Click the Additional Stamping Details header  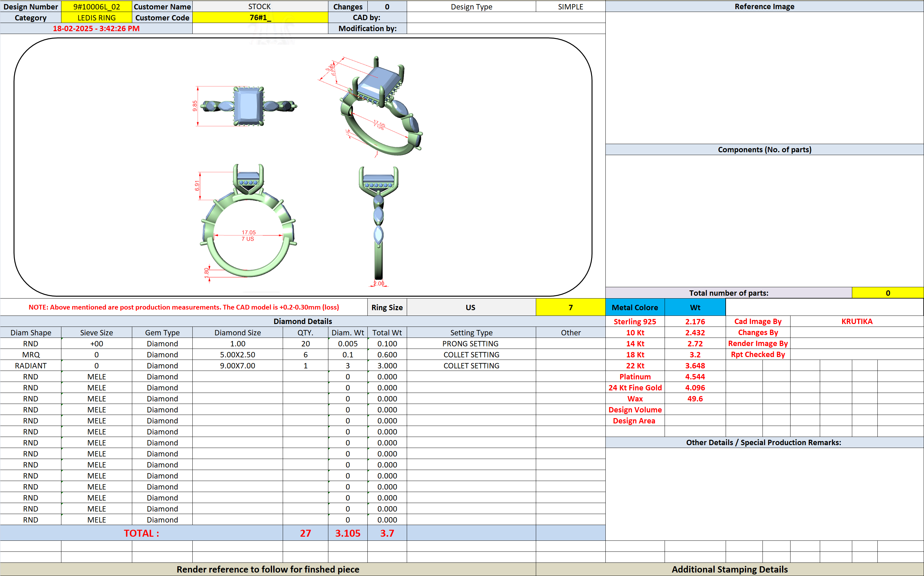pyautogui.click(x=729, y=569)
